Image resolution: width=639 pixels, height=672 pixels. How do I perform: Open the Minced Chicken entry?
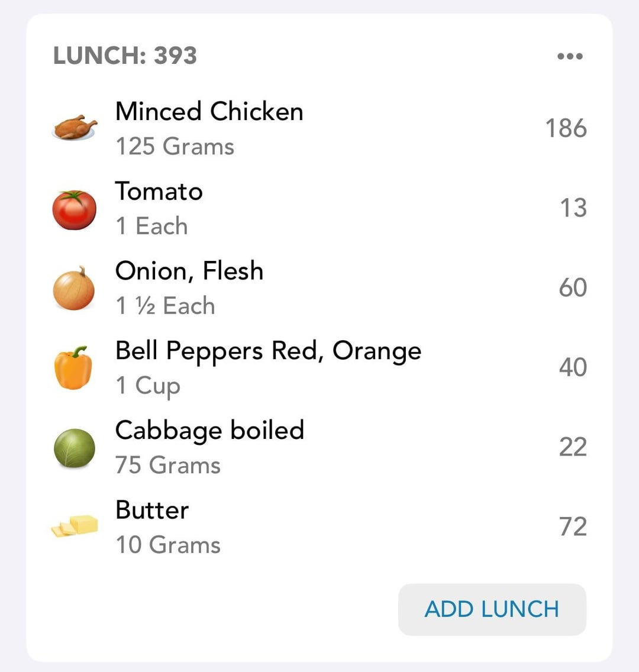pyautogui.click(x=319, y=128)
